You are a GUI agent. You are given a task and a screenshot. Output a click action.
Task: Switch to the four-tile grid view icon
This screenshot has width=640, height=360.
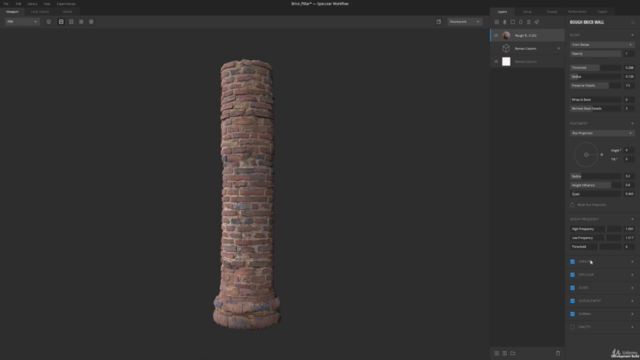pyautogui.click(x=71, y=22)
